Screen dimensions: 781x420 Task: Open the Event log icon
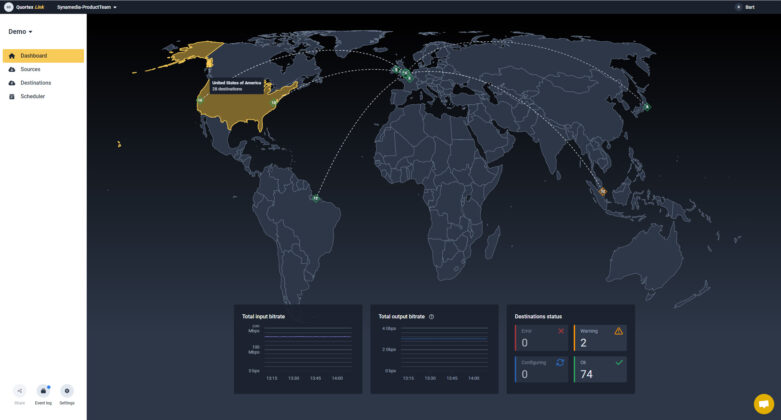[x=43, y=391]
